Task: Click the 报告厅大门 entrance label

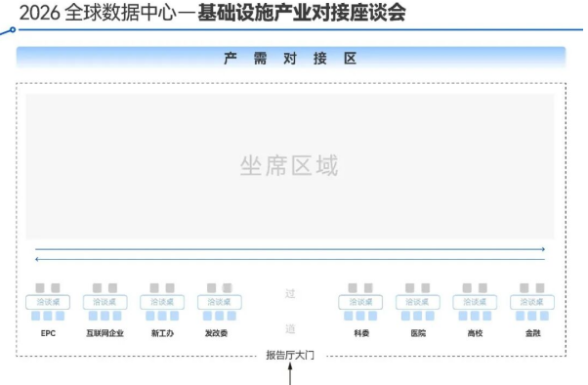Action: coord(290,355)
